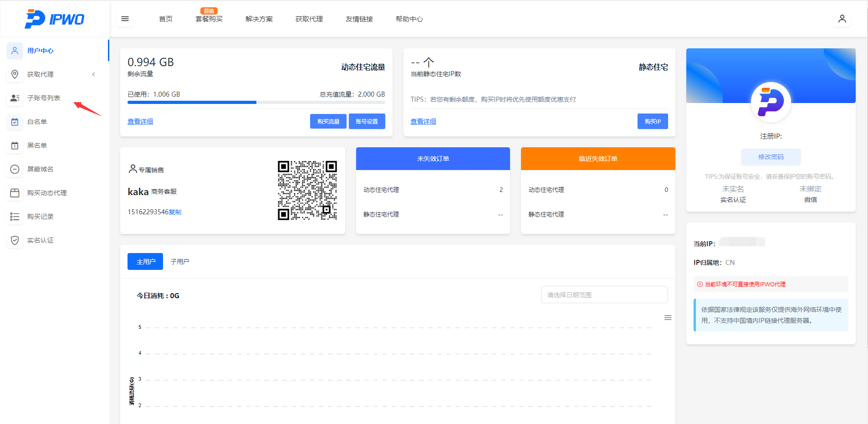Open the user profile icon at top right

[x=842, y=19]
